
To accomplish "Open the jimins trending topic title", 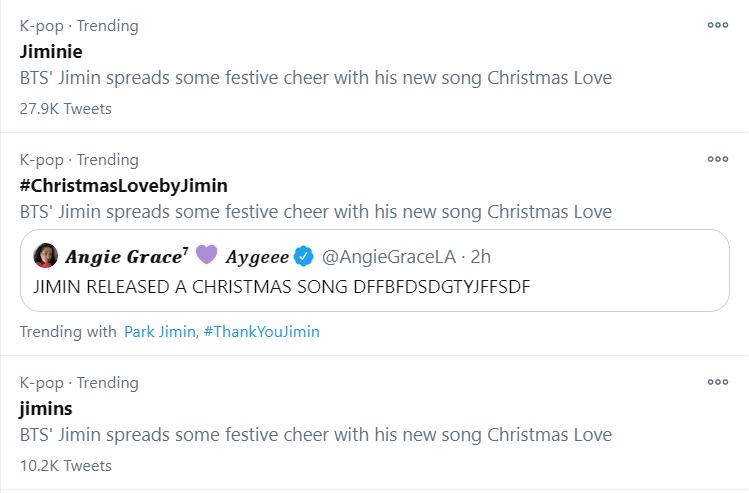I will (46, 408).
